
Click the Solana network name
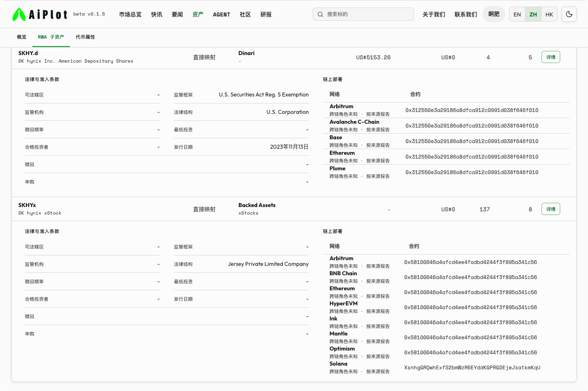click(x=338, y=364)
